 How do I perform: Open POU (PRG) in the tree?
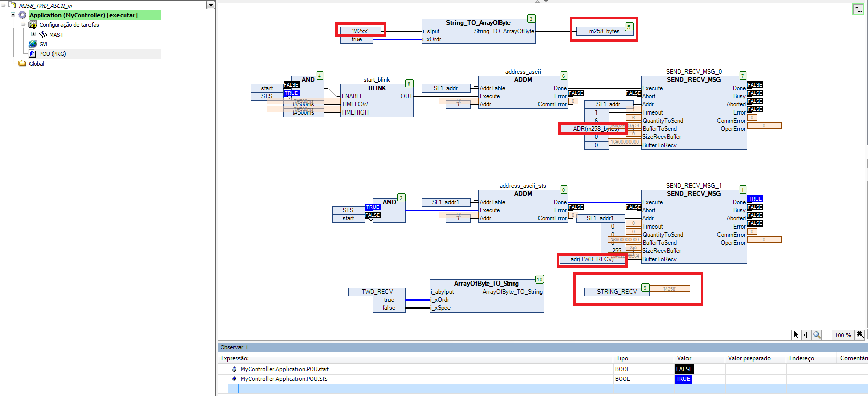tap(52, 54)
